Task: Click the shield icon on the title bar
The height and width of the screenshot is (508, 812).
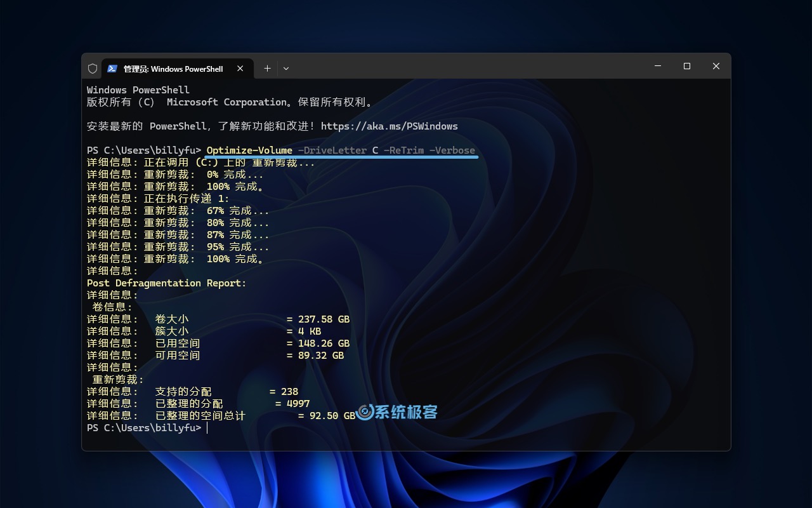Action: point(93,68)
